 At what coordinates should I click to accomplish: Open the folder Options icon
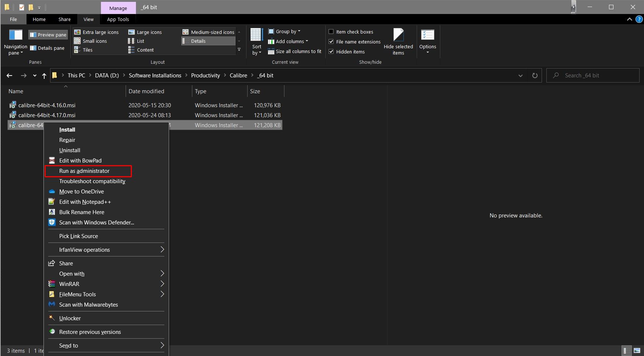[427, 35]
